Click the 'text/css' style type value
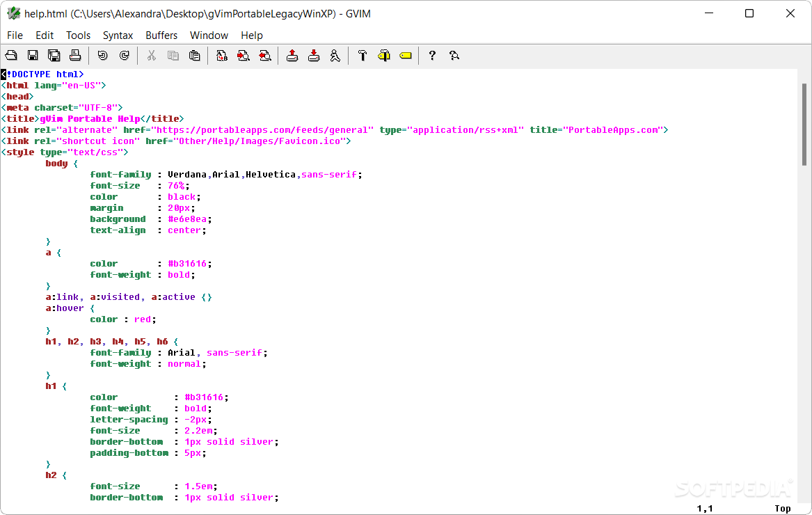The height and width of the screenshot is (515, 812). [95, 152]
